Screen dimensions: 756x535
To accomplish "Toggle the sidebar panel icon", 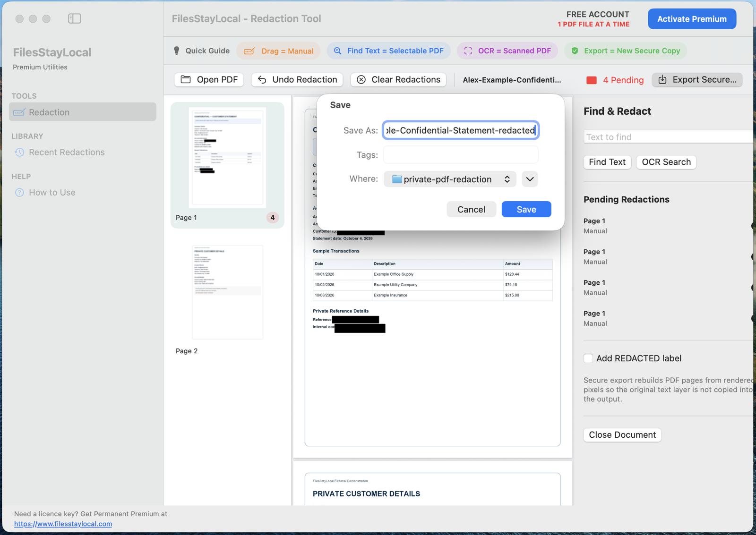I will pos(75,18).
